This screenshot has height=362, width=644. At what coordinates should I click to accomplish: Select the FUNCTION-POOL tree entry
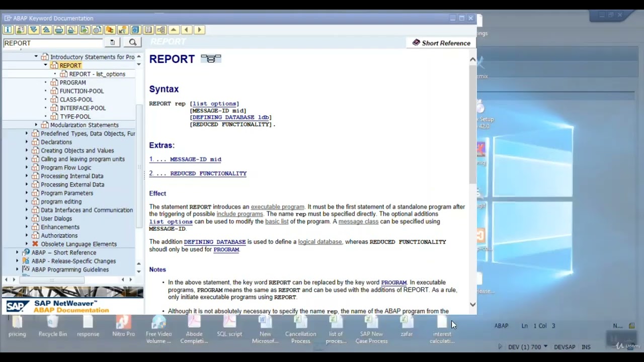tap(82, 91)
